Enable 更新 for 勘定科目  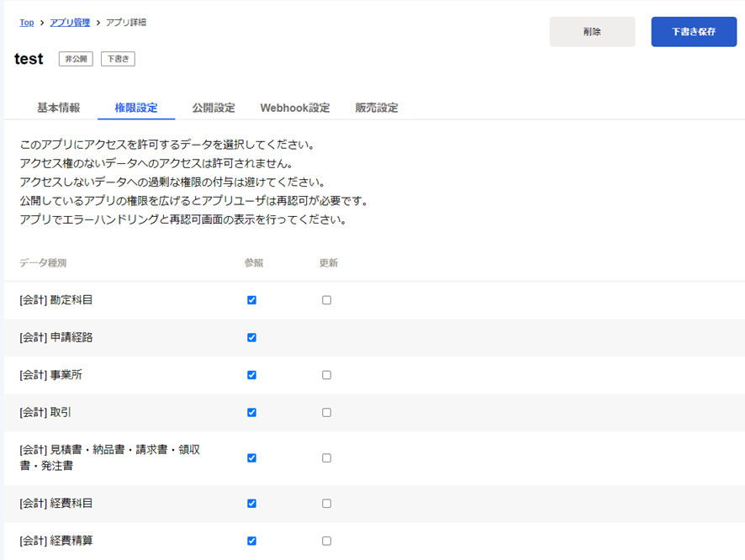pos(326,300)
